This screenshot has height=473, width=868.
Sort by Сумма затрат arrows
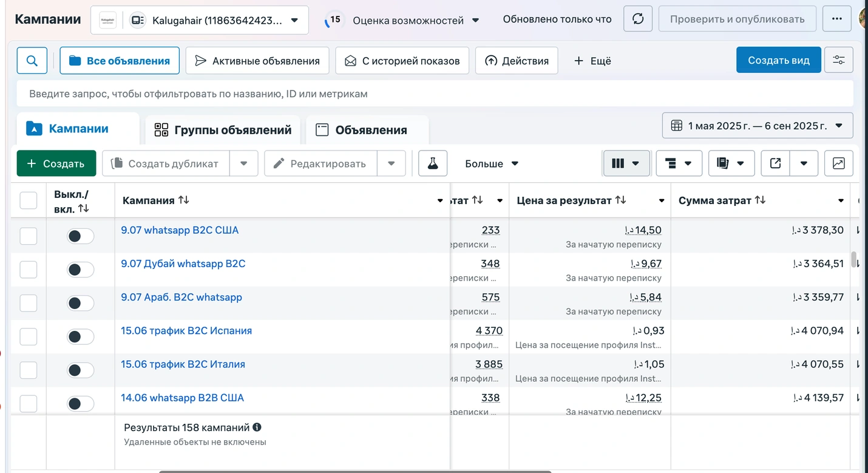(x=760, y=200)
